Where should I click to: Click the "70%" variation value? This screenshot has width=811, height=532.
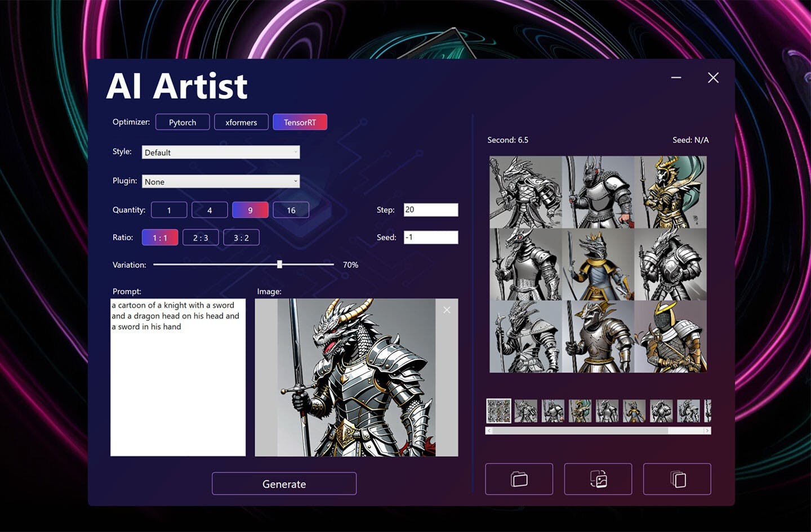[350, 265]
